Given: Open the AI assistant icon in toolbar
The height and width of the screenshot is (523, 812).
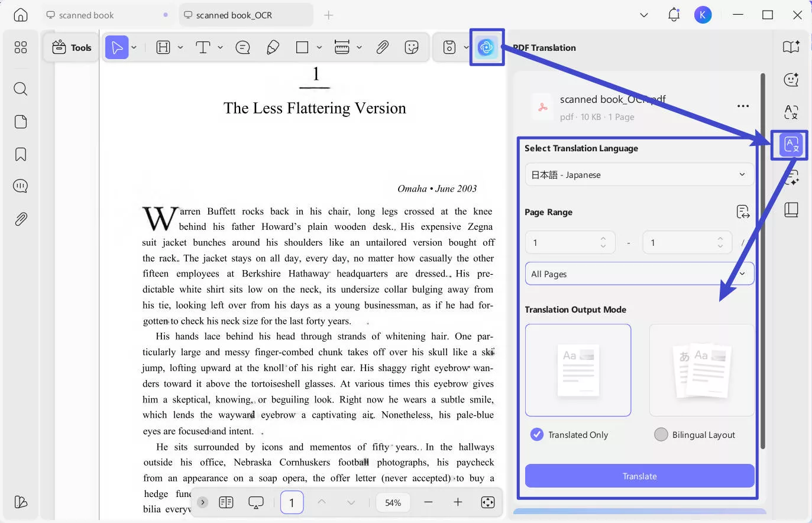Looking at the screenshot, I should [486, 47].
